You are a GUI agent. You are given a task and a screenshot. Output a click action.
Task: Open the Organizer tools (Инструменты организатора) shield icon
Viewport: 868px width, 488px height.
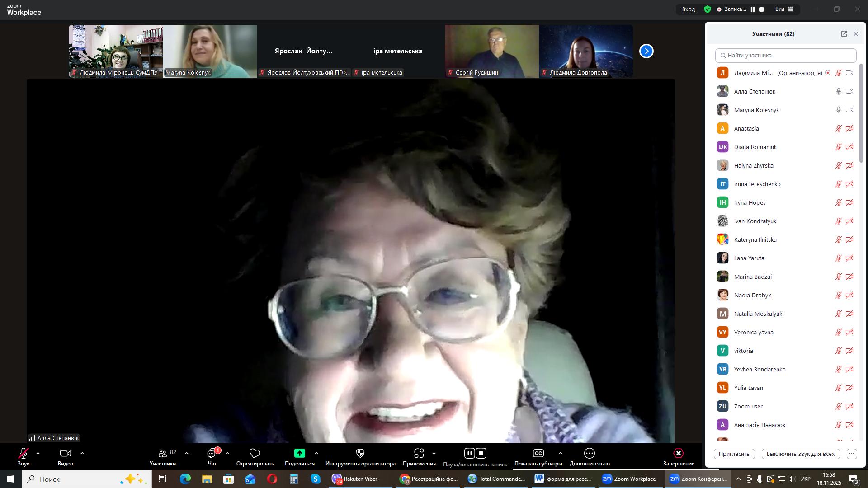[360, 453]
